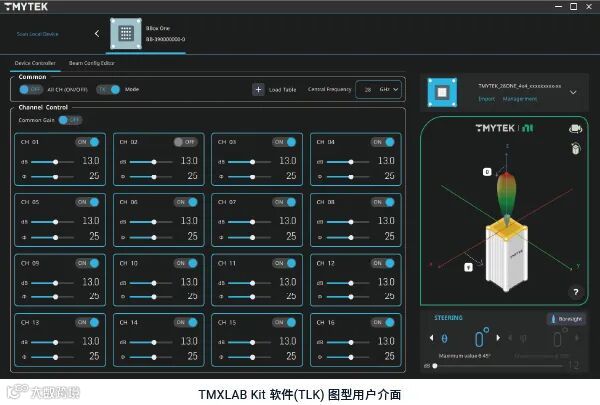The width and height of the screenshot is (600, 405).
Task: Click CH 06 dB gain slider
Action: [151, 222]
